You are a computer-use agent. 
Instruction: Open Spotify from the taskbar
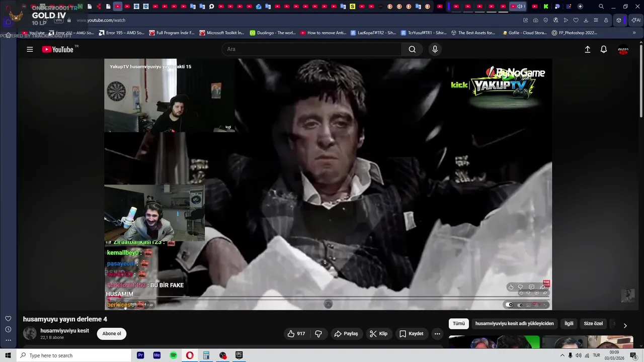click(x=173, y=355)
